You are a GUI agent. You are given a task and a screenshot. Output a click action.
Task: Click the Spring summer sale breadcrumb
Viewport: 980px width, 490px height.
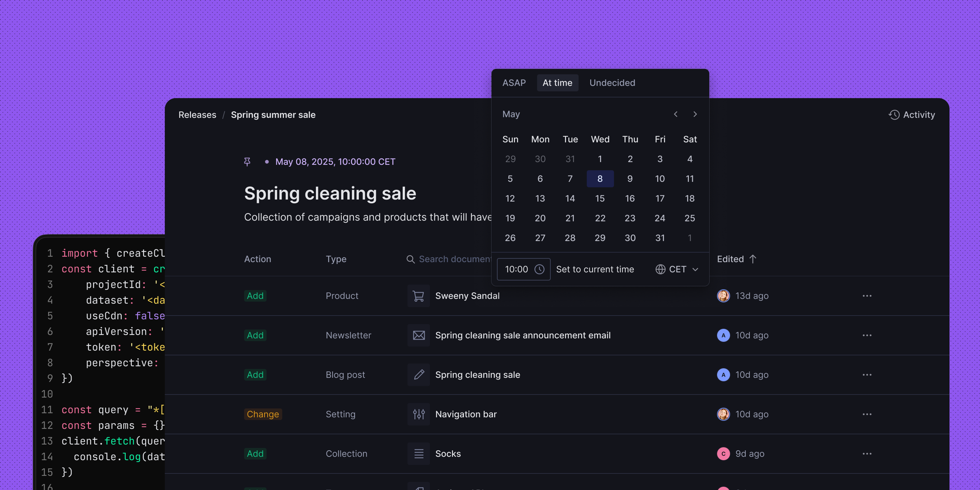pyautogui.click(x=273, y=115)
